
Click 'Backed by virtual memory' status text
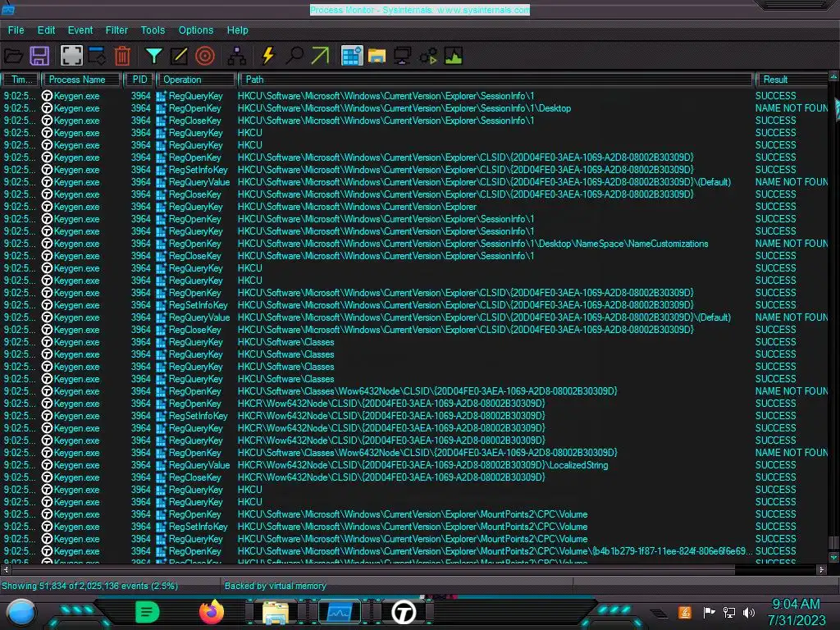tap(275, 586)
